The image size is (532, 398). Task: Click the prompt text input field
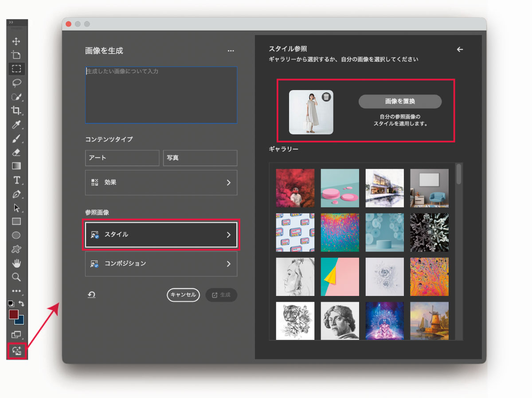tap(161, 95)
